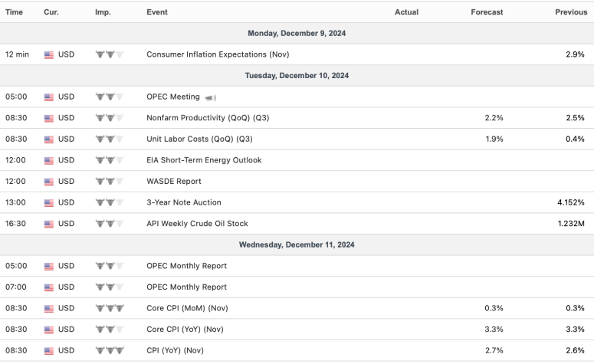Click the 4.152% previous value for 3-Year Note Auction
This screenshot has width=594, height=364.
570,202
